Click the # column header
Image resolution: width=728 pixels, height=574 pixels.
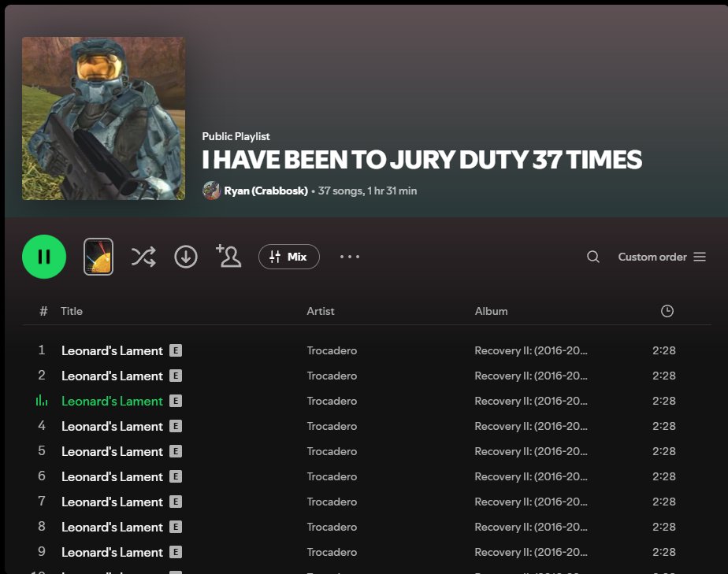[43, 311]
